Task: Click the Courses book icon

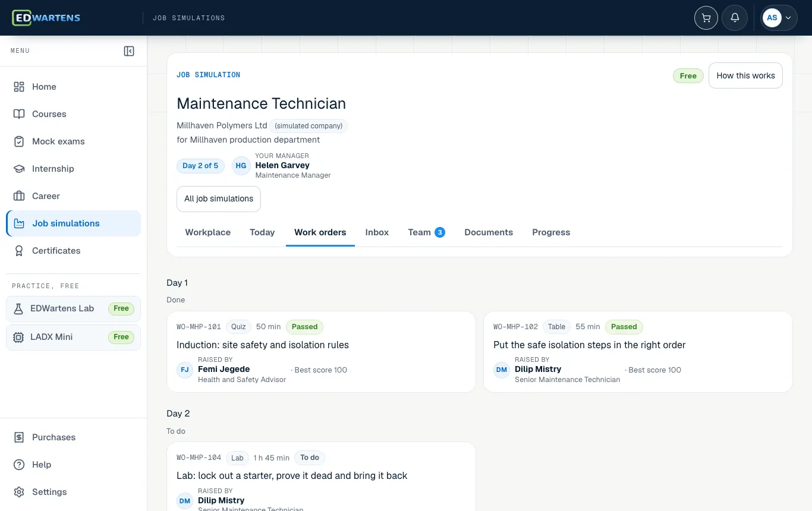Action: pyautogui.click(x=19, y=114)
